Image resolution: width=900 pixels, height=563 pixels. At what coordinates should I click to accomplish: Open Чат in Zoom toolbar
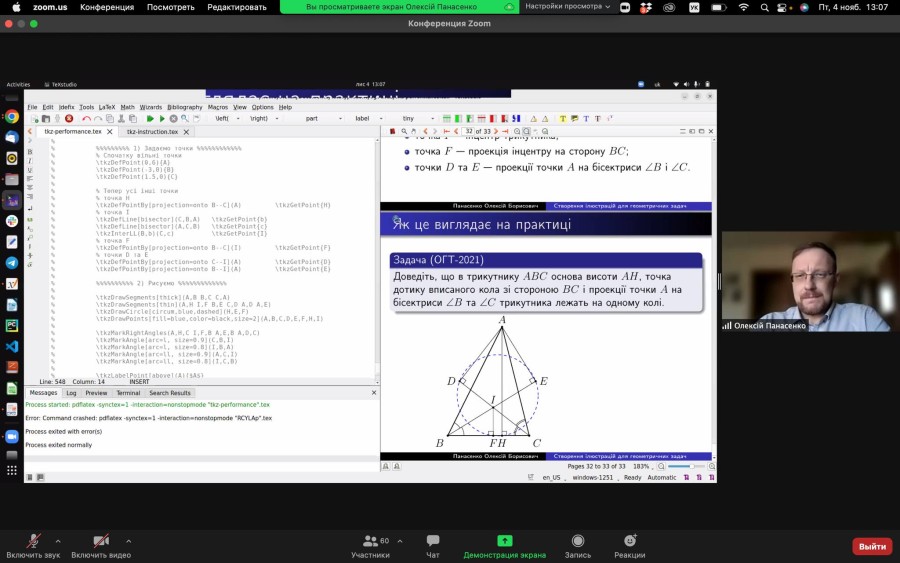pyautogui.click(x=433, y=546)
